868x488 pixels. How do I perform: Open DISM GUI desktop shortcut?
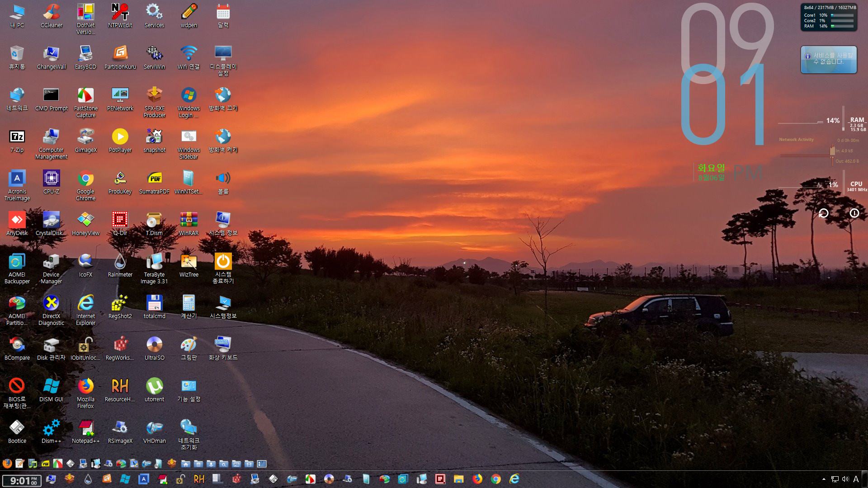(x=51, y=390)
